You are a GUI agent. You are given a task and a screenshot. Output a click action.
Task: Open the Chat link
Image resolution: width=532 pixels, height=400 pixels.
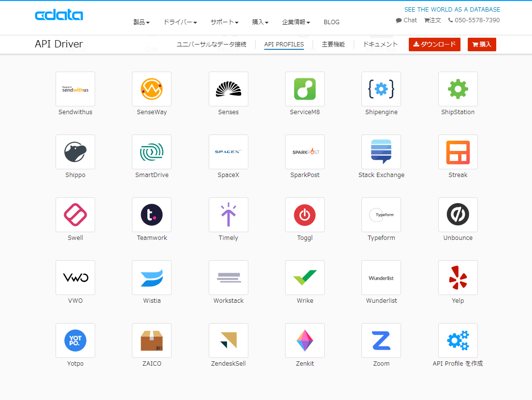[406, 20]
